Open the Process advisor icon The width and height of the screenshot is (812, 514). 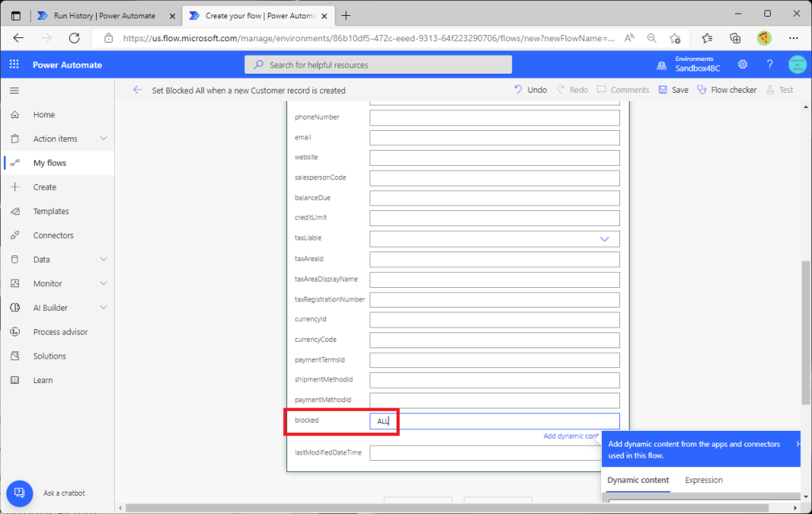tap(15, 332)
